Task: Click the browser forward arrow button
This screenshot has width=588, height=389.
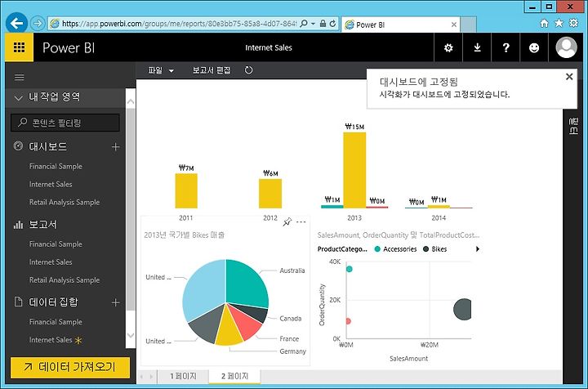Action: click(x=37, y=23)
